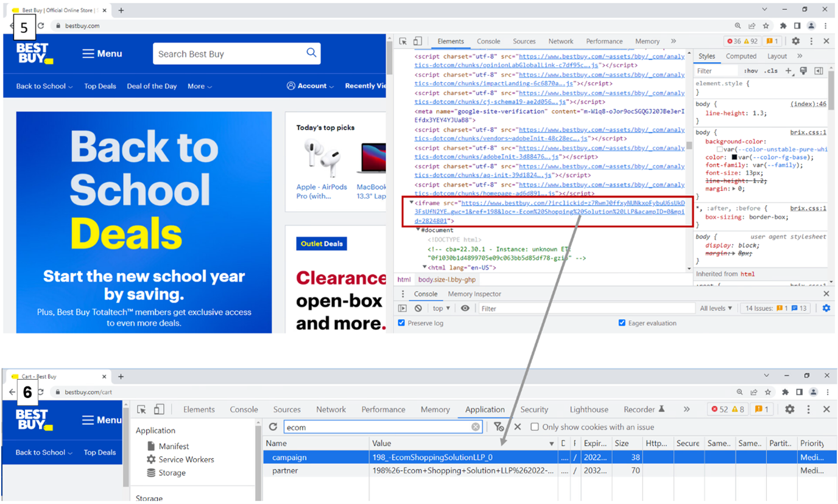
Task: Toggle the :hov element state button
Action: click(x=751, y=71)
